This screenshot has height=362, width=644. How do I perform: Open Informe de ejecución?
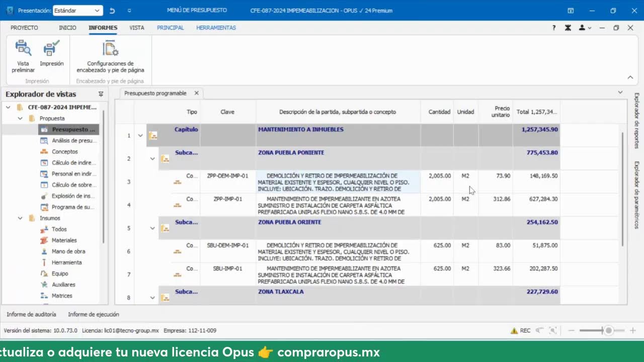(x=94, y=314)
